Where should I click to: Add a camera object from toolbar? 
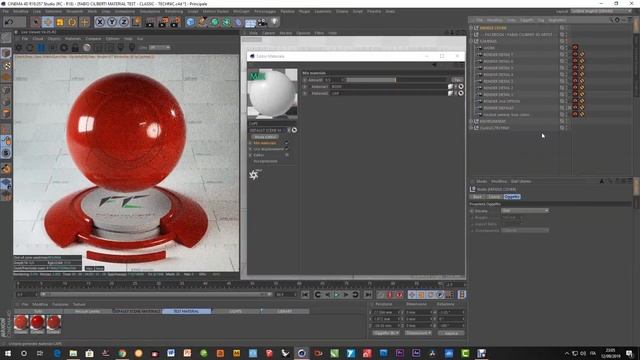[x=262, y=22]
